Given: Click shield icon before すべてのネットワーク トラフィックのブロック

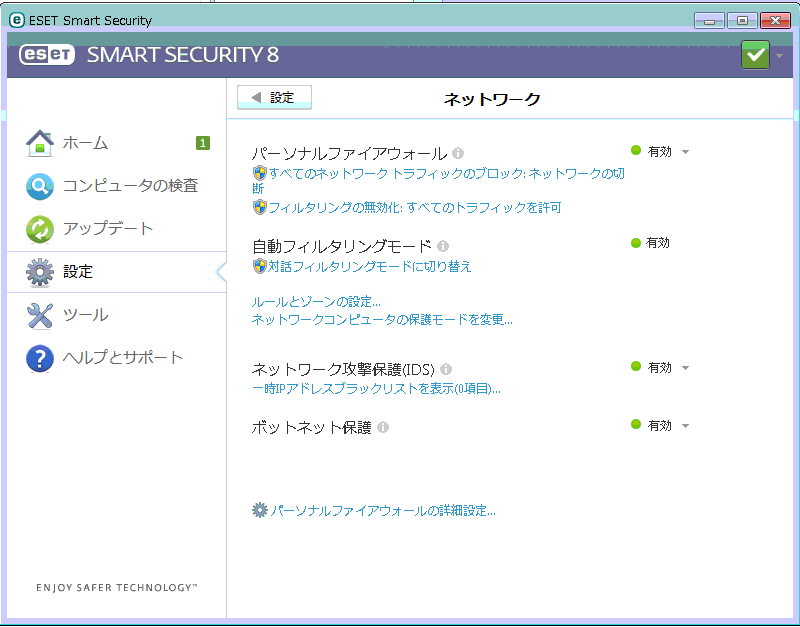Looking at the screenshot, I should tap(260, 173).
